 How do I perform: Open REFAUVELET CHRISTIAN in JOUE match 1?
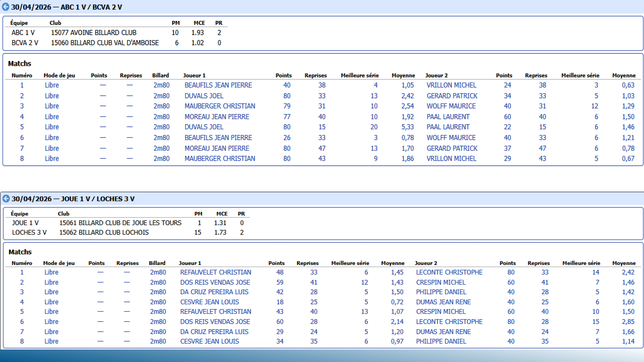[215, 272]
